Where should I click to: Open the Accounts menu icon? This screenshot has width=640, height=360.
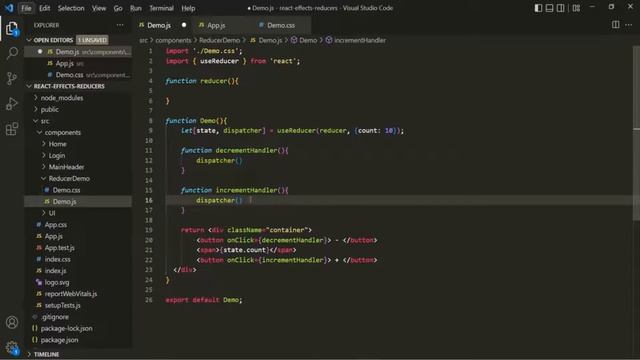point(12,322)
